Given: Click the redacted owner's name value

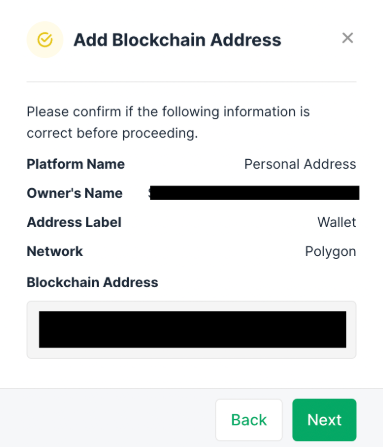Looking at the screenshot, I should point(254,193).
